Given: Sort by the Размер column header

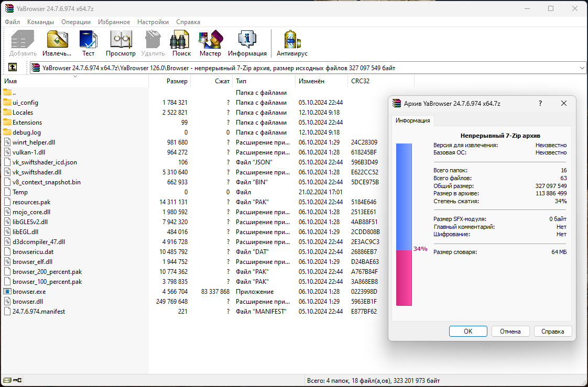Looking at the screenshot, I should tap(169, 81).
